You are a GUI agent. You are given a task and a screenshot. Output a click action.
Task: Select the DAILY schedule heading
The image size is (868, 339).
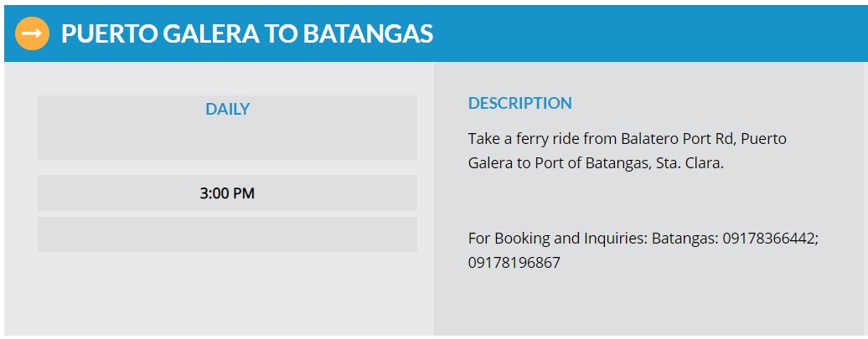[x=228, y=109]
